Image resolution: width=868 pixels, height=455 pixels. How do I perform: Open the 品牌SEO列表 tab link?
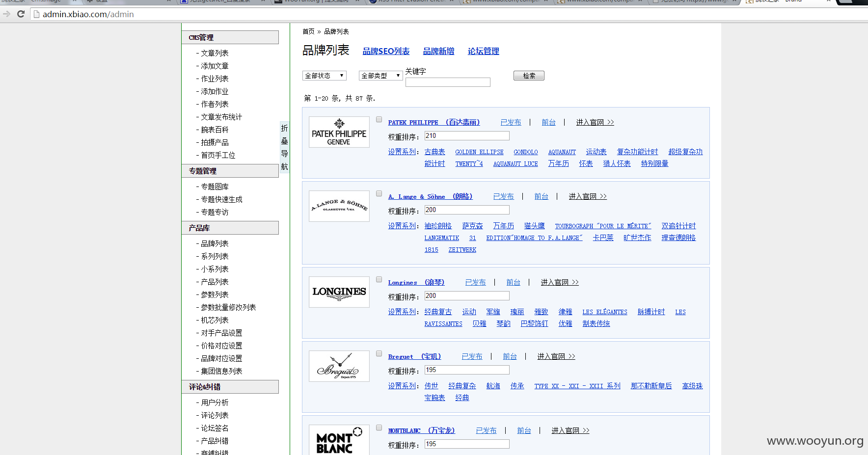click(386, 51)
